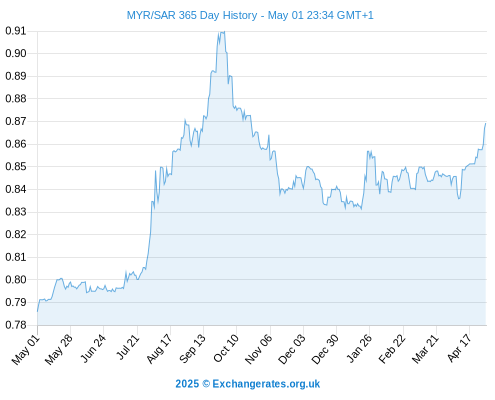Click the Aug 17 date label
Viewport: 495px width, 400px height.
coord(159,349)
